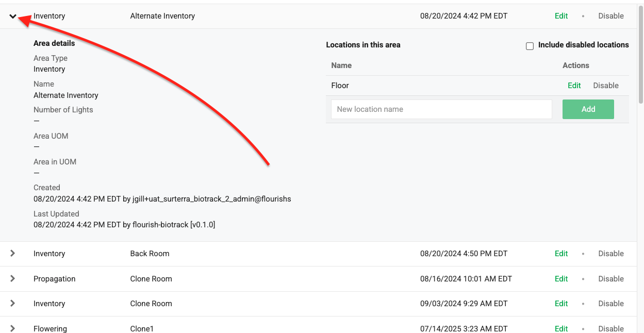Disable the Alternate Inventory area
The height and width of the screenshot is (333, 644).
tap(610, 16)
